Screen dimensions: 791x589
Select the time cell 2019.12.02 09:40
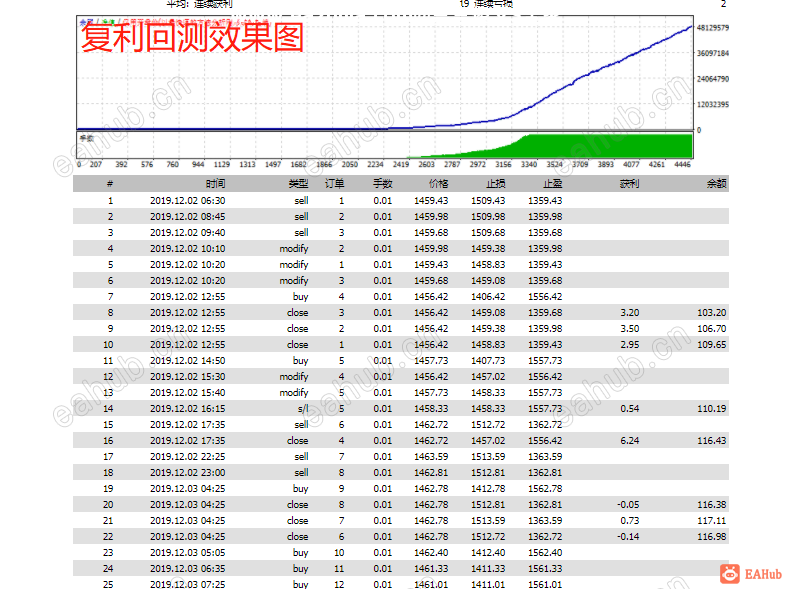click(188, 233)
